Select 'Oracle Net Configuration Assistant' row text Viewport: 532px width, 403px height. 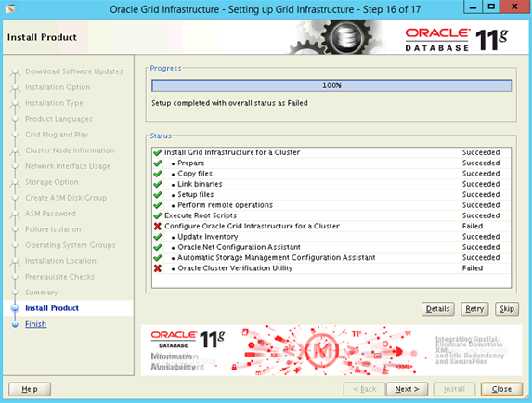coord(240,247)
